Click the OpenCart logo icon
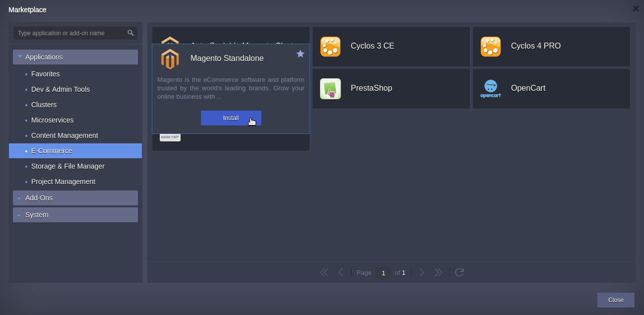Screen dimensions: 644x315 coord(490,89)
